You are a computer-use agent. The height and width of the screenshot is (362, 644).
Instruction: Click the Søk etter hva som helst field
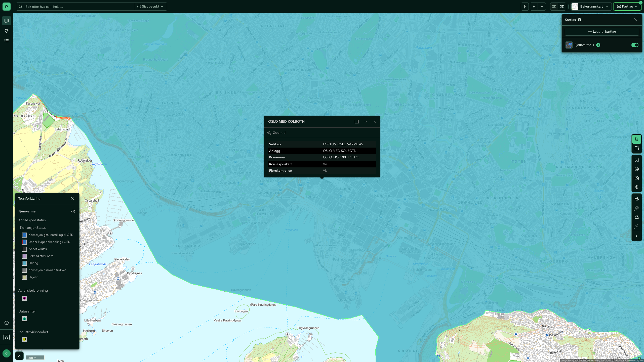[x=75, y=7]
